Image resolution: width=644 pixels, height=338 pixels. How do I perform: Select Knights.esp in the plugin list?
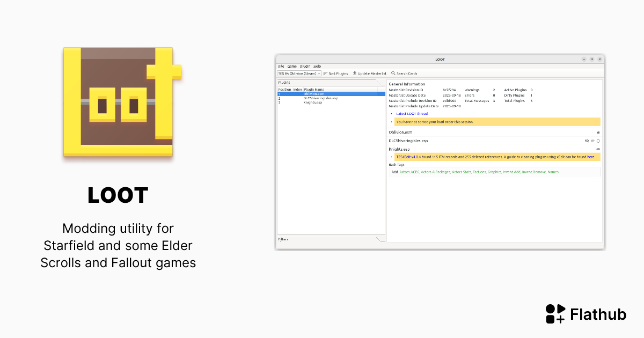pos(312,102)
